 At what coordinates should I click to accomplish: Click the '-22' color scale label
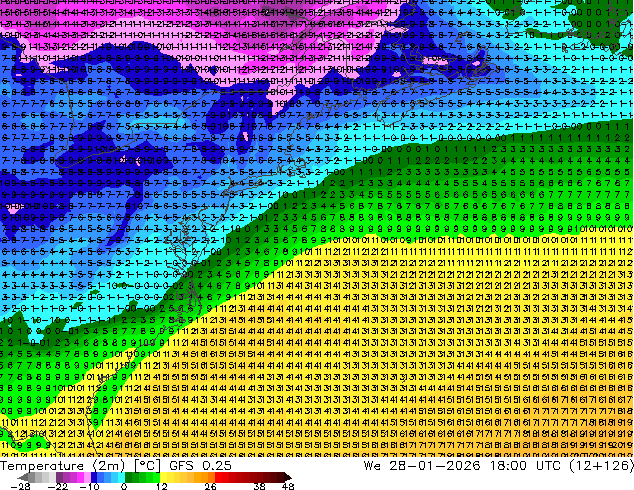[x=58, y=486]
